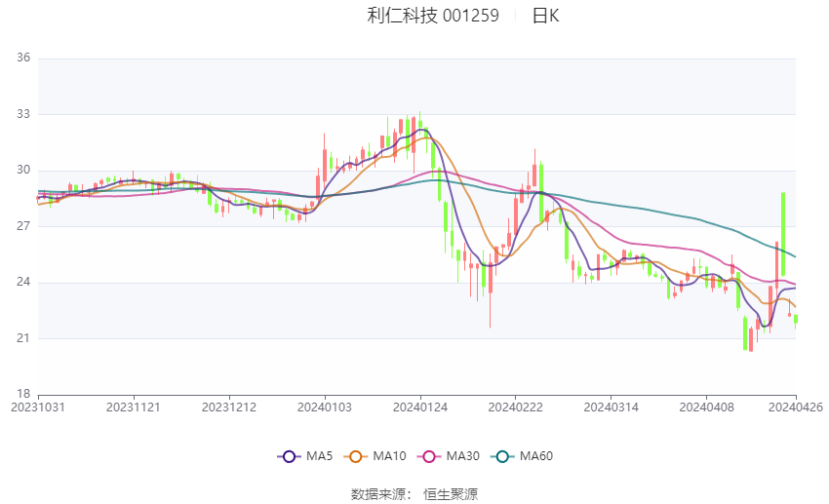Click the 日K label in title

tap(545, 16)
